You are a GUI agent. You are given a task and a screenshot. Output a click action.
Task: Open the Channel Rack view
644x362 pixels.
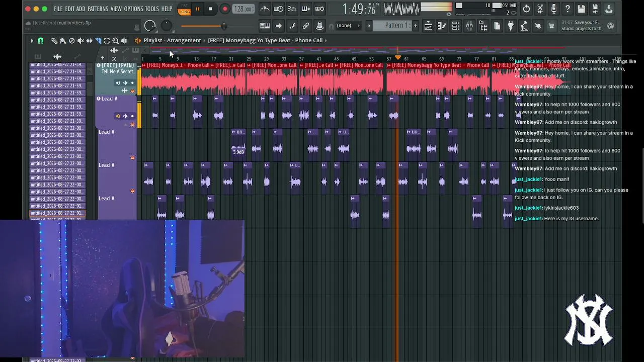456,26
